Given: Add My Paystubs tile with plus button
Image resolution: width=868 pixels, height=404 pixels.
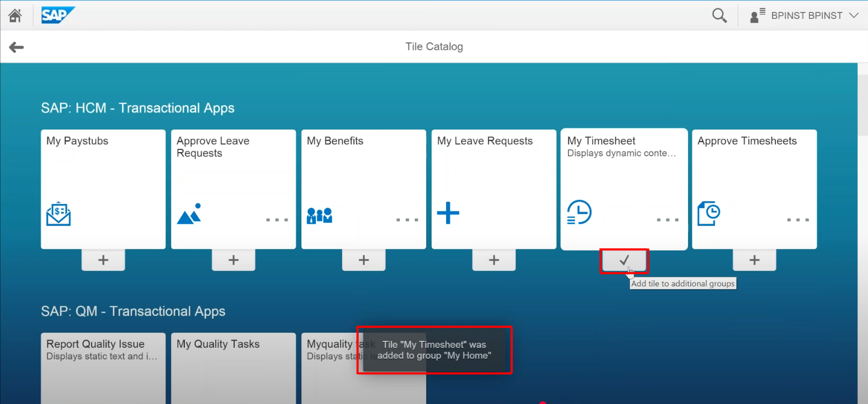Looking at the screenshot, I should [103, 261].
